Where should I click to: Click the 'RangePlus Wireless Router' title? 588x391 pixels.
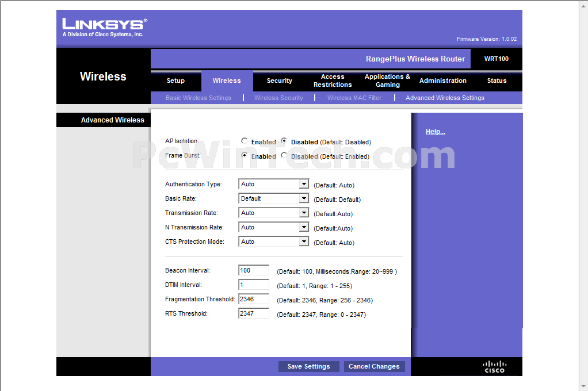tap(415, 59)
